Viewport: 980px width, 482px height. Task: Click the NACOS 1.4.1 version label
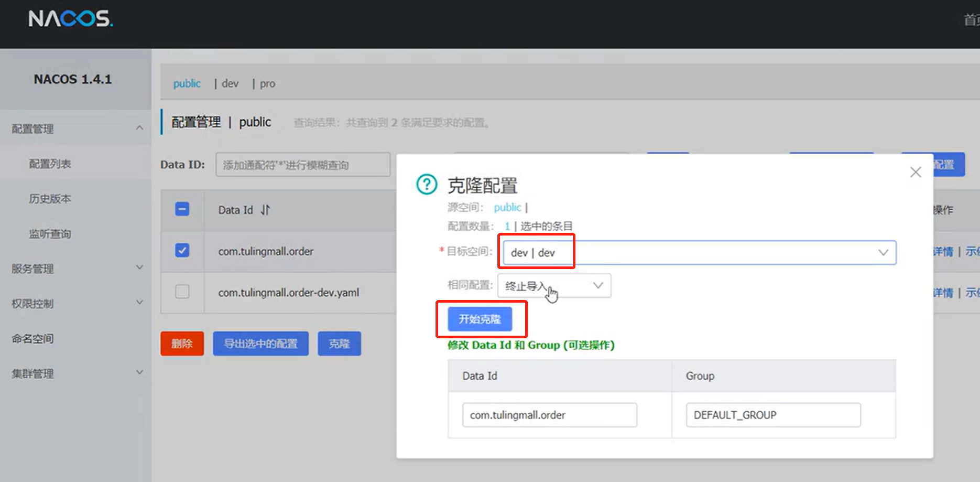[73, 79]
